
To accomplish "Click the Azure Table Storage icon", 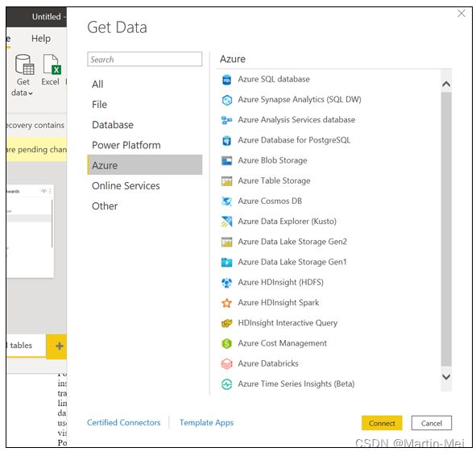I will (227, 181).
